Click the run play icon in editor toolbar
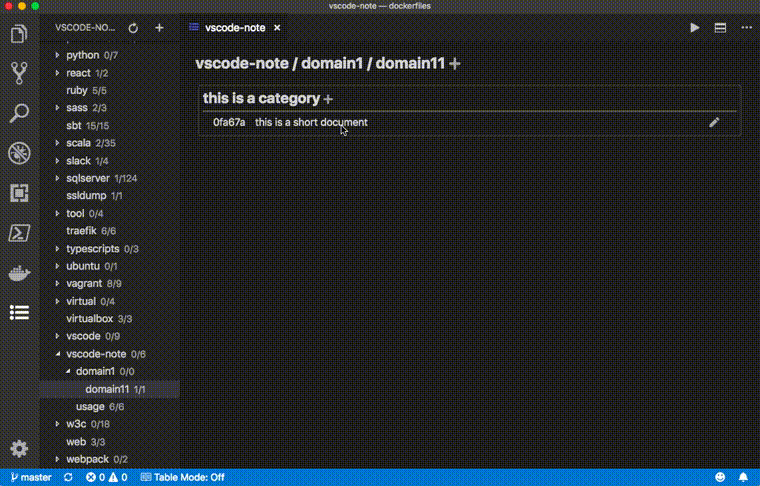 pyautogui.click(x=695, y=28)
